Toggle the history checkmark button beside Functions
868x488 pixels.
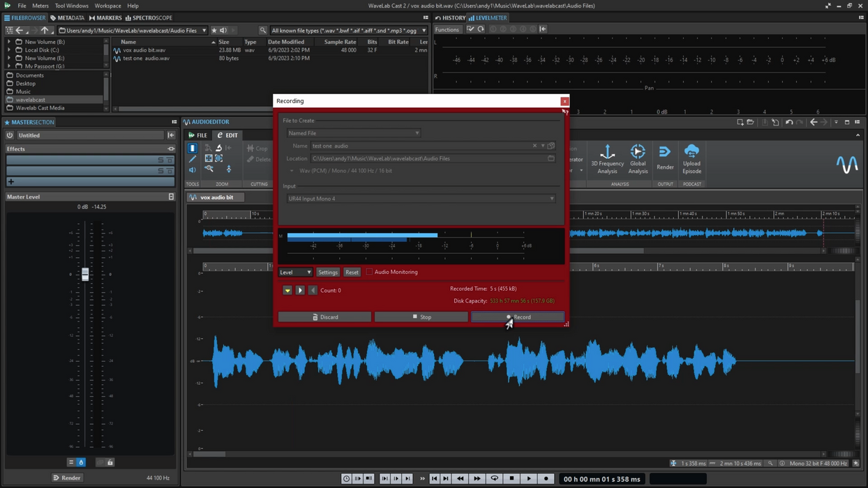click(470, 29)
